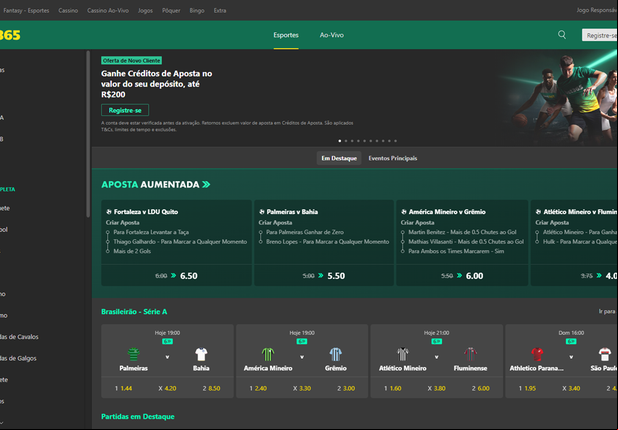The width and height of the screenshot is (618, 430).
Task: Select Athletico Paranaense red jersey icon
Action: click(x=537, y=354)
